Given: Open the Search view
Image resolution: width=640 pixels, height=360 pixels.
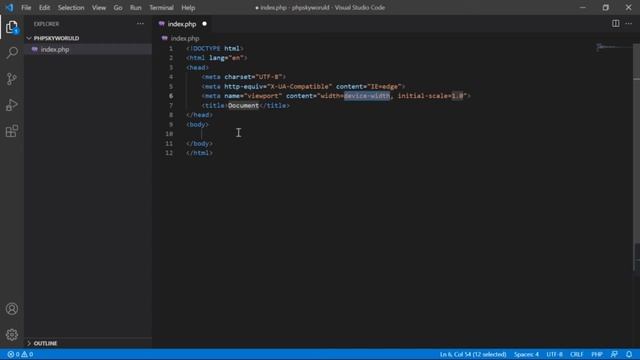Looking at the screenshot, I should tap(12, 53).
